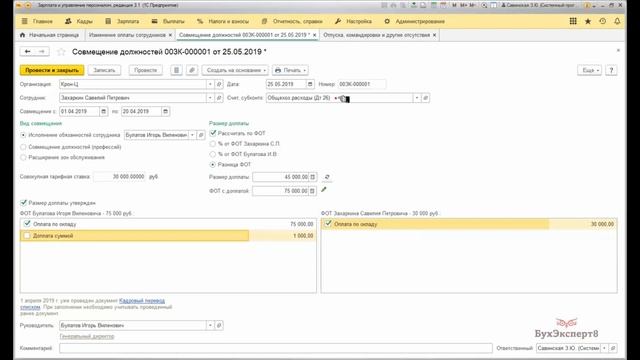The width and height of the screenshot is (640, 360).
Task: Toggle the Рассчитать по ФОТ checkbox
Action: (213, 133)
